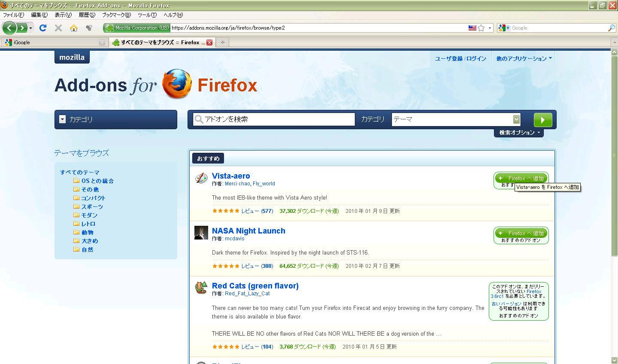Add NASA Night Launch to Firefox

click(521, 233)
